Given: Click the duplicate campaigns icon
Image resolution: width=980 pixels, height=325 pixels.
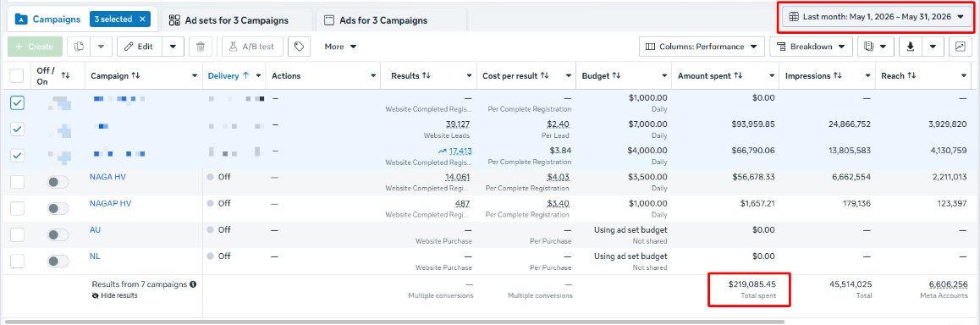Looking at the screenshot, I should coord(79,47).
